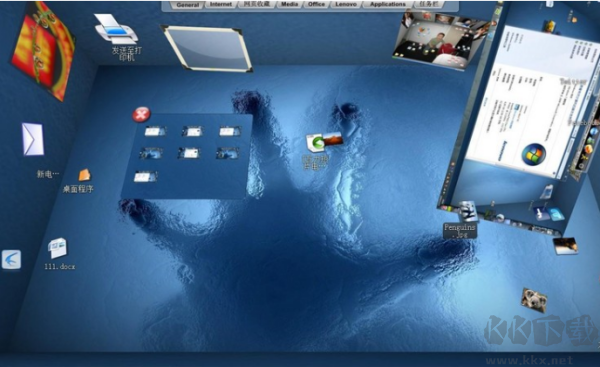Select the green arrow file pile on floor
Image resolution: width=600 pixels, height=367 pixels.
[x=324, y=142]
